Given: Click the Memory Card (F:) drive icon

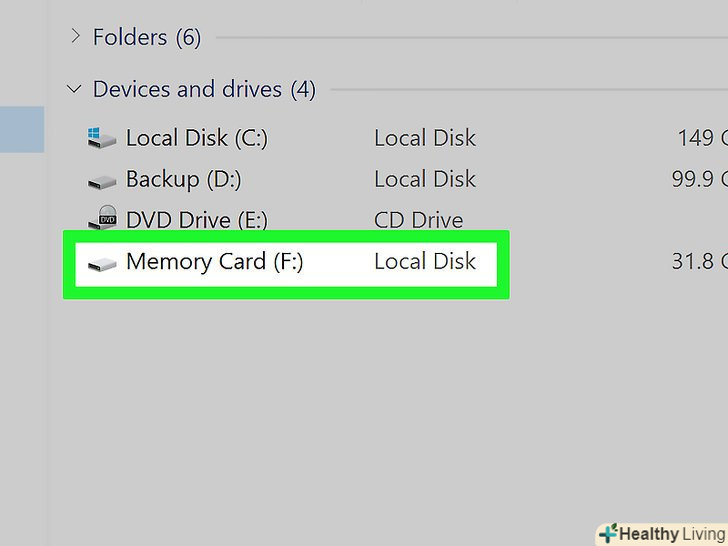Looking at the screenshot, I should (102, 263).
